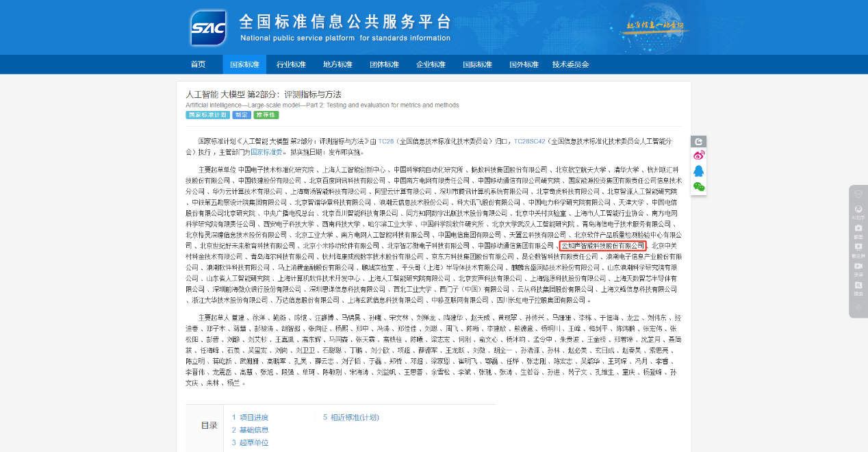Jump to 项目进度 in the table of contents
Screen dimensions: 868x452
click(x=254, y=416)
